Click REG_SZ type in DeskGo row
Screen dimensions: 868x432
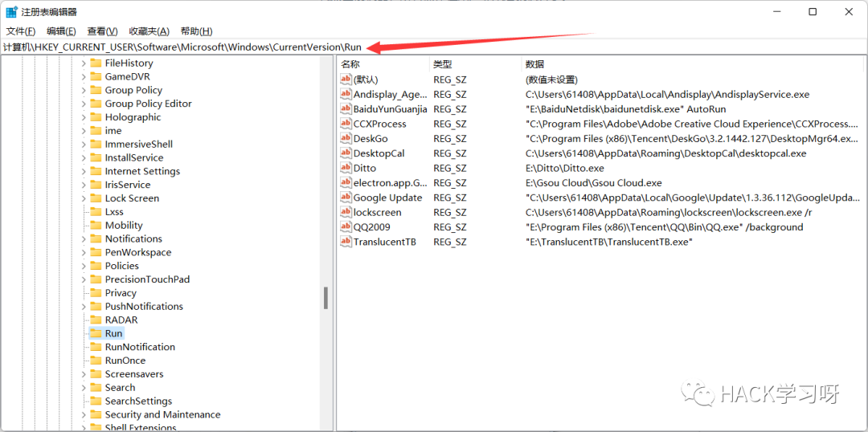(x=450, y=139)
